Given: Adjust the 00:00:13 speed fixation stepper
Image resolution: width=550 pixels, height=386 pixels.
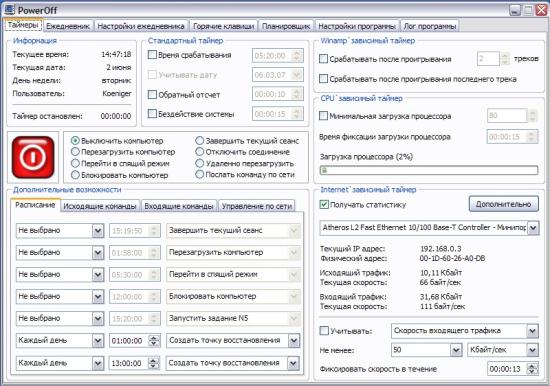Looking at the screenshot, I should [x=532, y=369].
